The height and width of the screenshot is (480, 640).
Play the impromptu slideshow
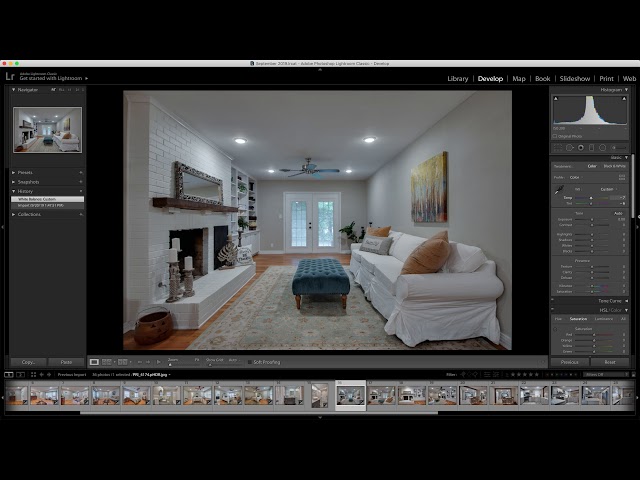coord(159,362)
